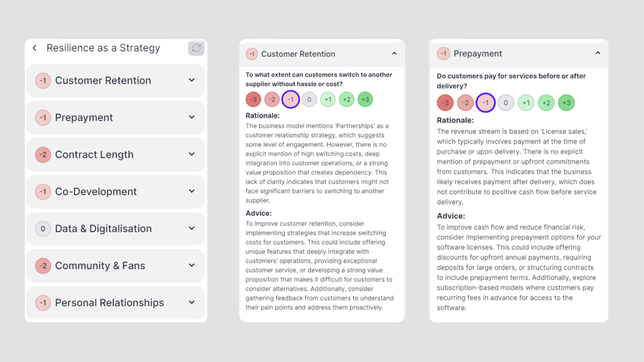
Task: Expand the Co-Development section chevron
Action: pyautogui.click(x=192, y=191)
